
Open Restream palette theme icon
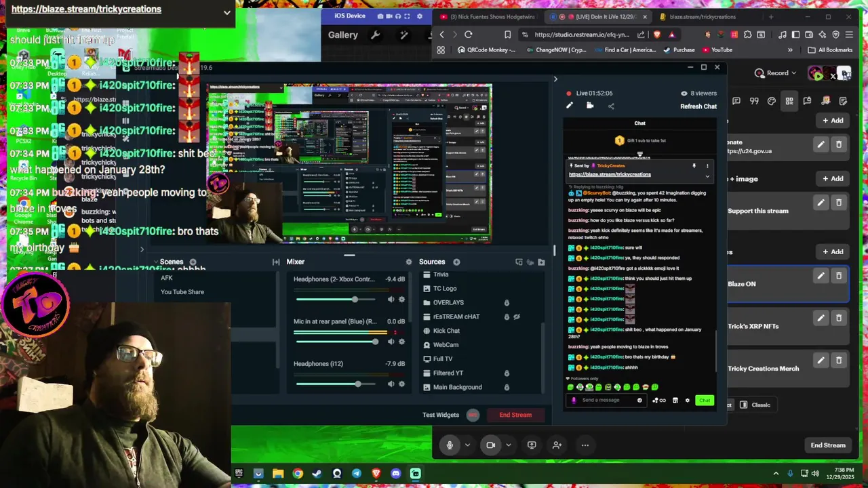772,101
